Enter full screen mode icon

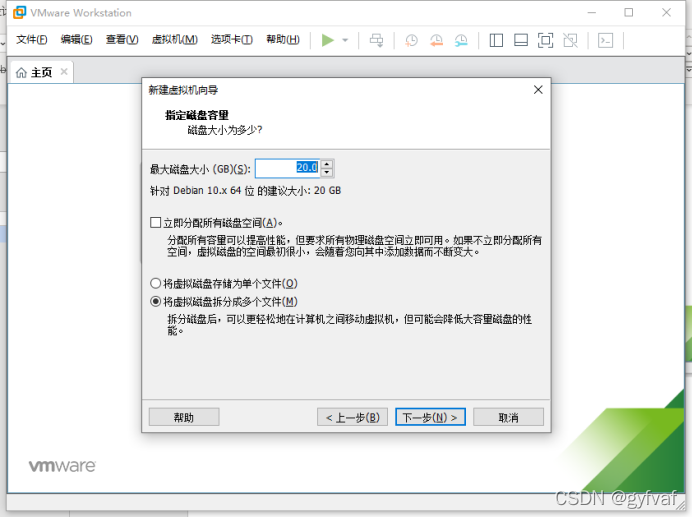pyautogui.click(x=545, y=40)
